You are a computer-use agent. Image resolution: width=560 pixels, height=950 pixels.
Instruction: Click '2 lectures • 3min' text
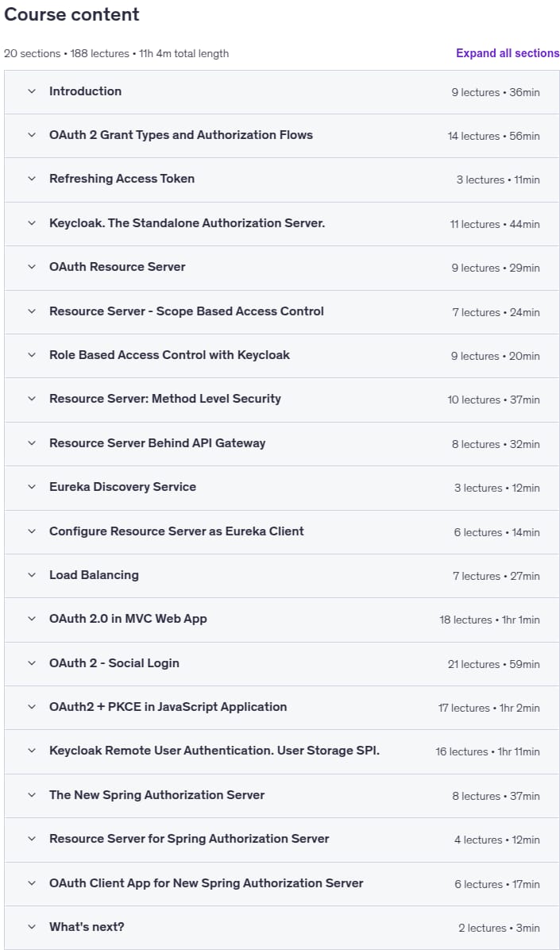tap(499, 929)
